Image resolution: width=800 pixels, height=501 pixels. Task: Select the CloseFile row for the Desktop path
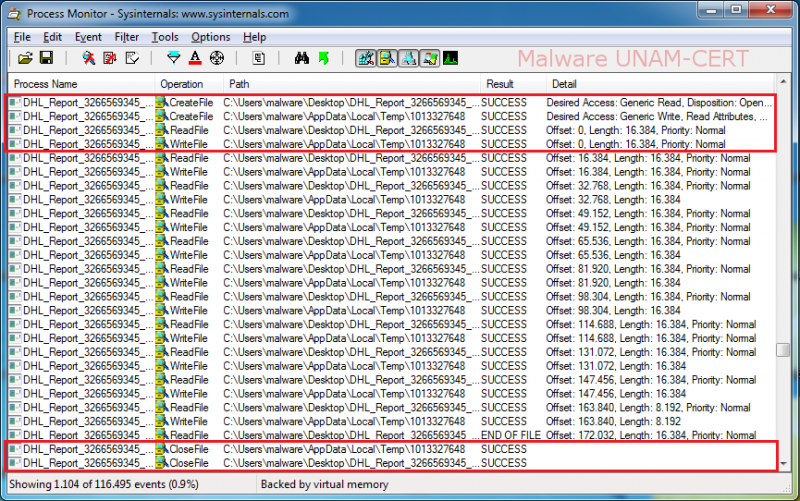tap(391, 463)
